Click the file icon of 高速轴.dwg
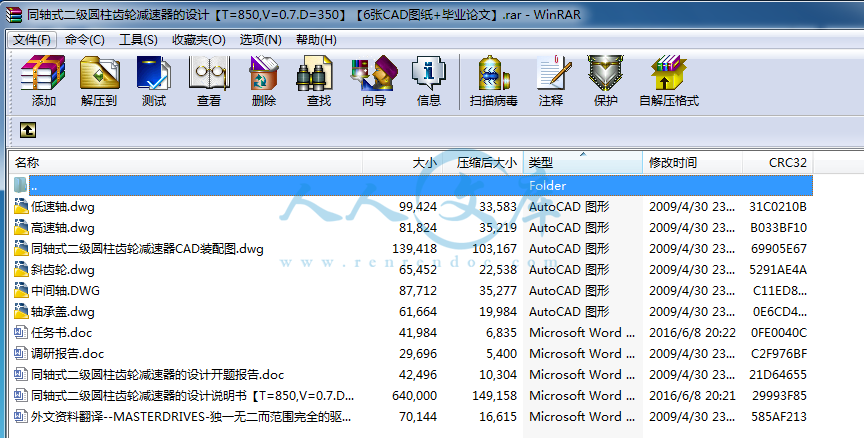This screenshot has height=438, width=864. pos(21,228)
